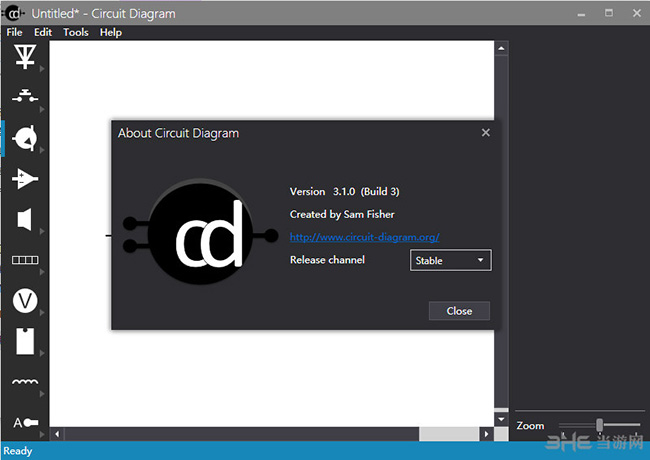This screenshot has width=650, height=460.
Task: Select the op-amp component tool
Action: [x=25, y=179]
